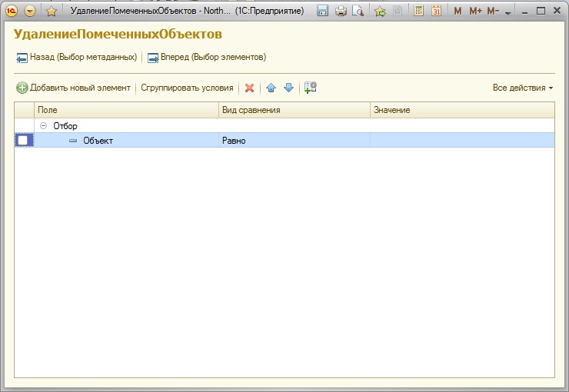This screenshot has width=569, height=392.
Task: Open the title bar overflow arrow
Action: [x=508, y=13]
